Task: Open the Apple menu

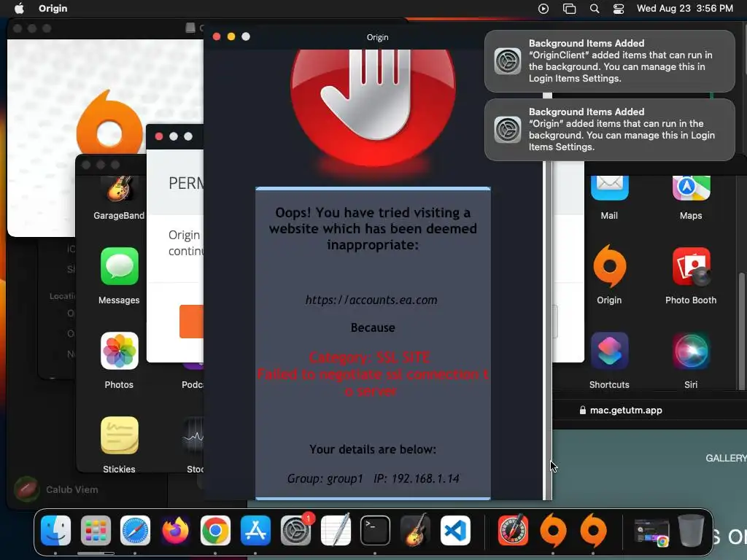Action: click(19, 8)
